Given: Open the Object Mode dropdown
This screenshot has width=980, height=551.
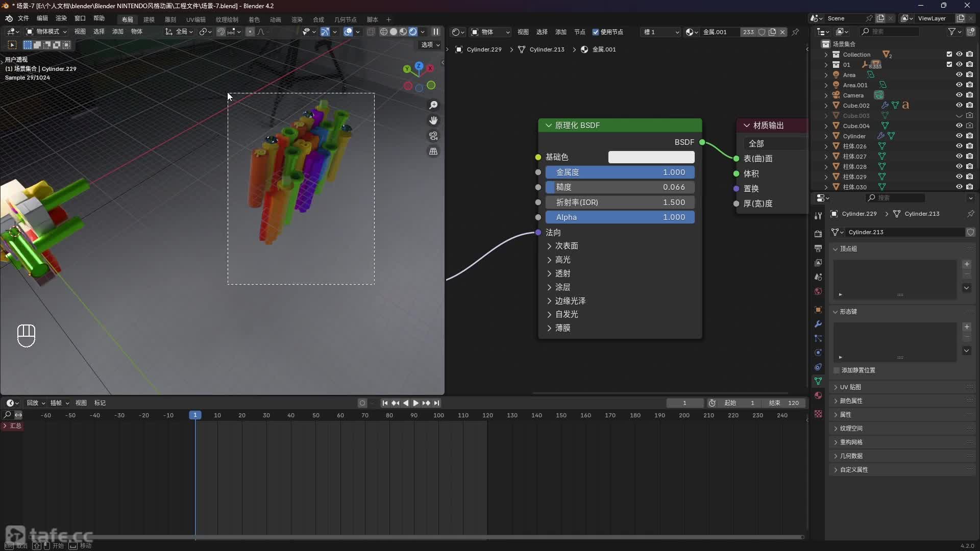Looking at the screenshot, I should 46,32.
